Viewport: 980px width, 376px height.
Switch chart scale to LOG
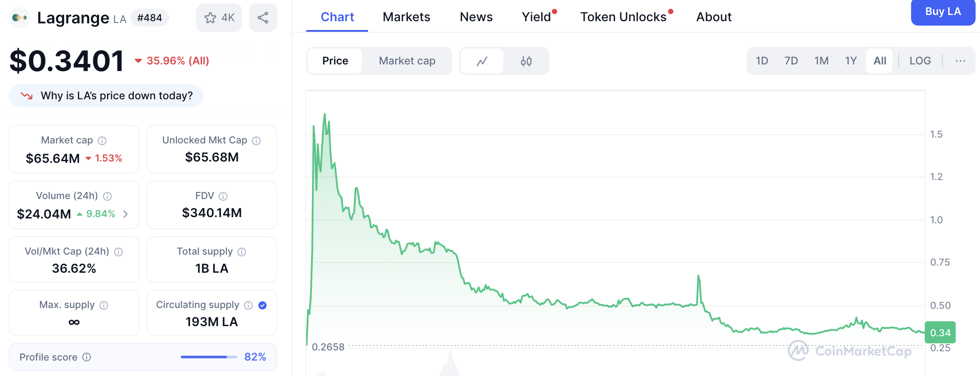[920, 61]
